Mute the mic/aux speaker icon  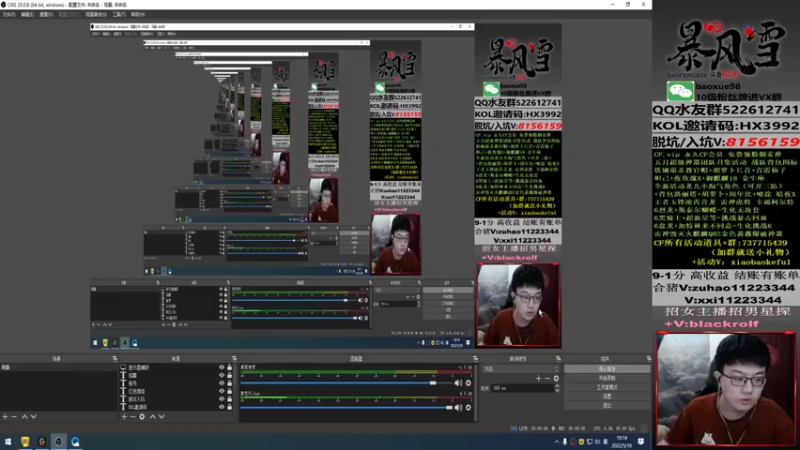coord(458,407)
